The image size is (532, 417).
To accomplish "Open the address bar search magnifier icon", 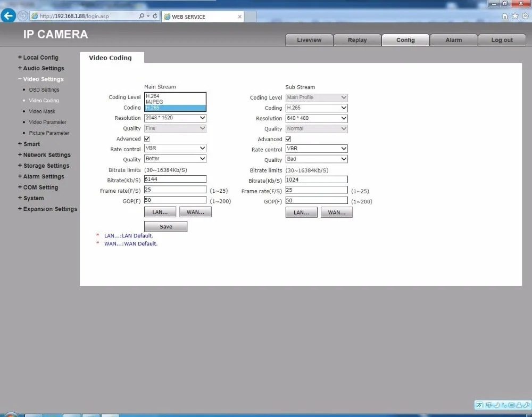I will pos(142,15).
